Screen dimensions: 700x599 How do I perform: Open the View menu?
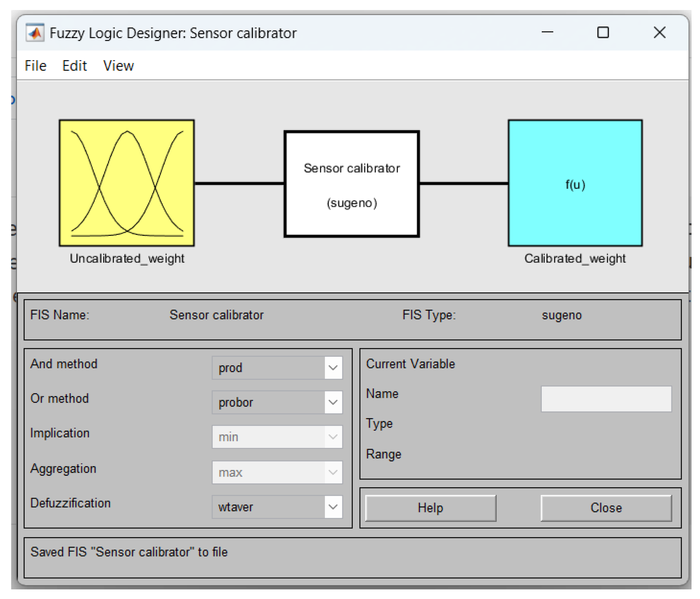pyautogui.click(x=118, y=65)
